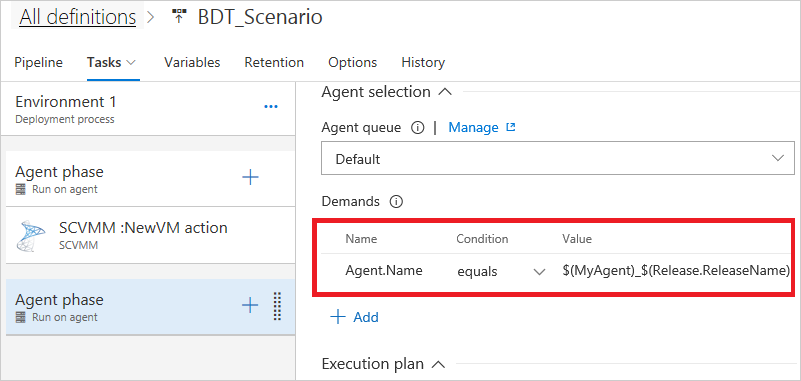Open the Tasks tab
This screenshot has width=801, height=381.
click(104, 62)
